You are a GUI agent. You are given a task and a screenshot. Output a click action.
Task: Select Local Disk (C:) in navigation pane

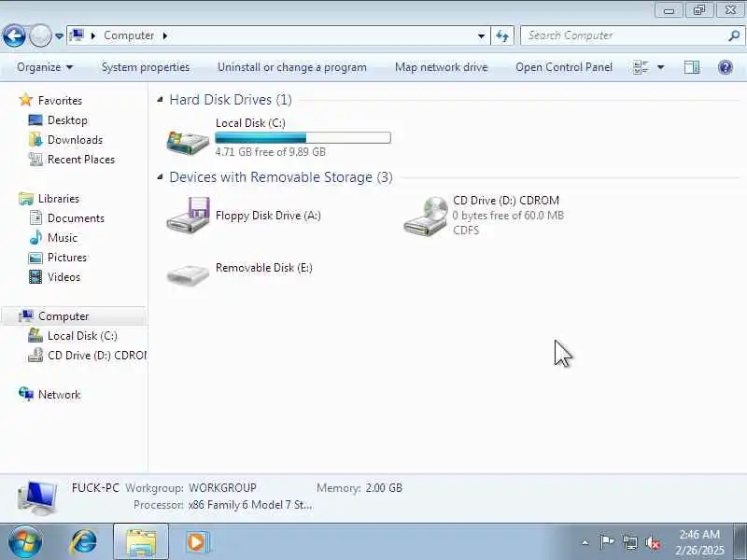pos(82,336)
